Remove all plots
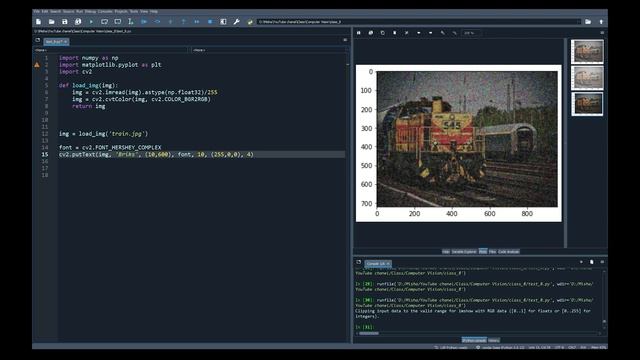The width and height of the screenshot is (640, 360). [x=407, y=33]
